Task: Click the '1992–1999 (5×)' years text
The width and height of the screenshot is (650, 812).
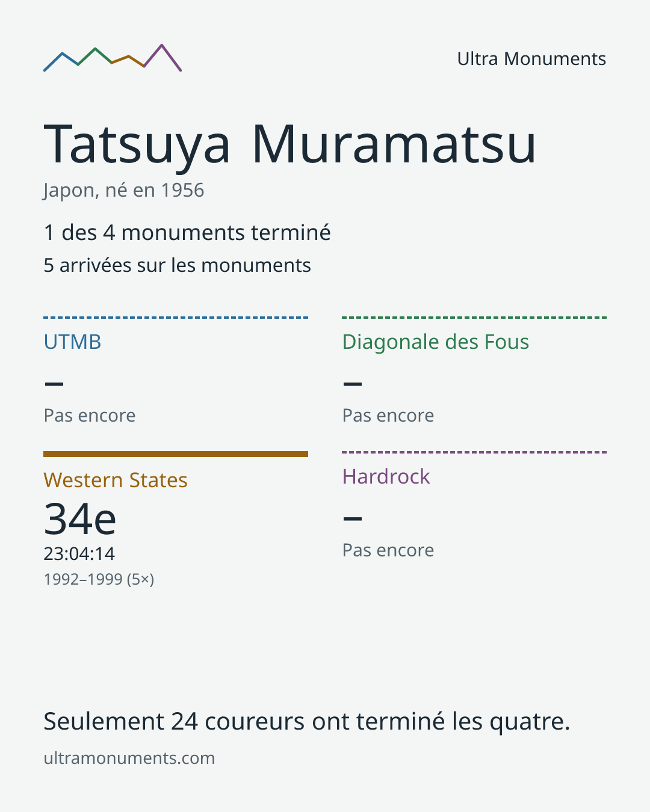Action: click(99, 579)
